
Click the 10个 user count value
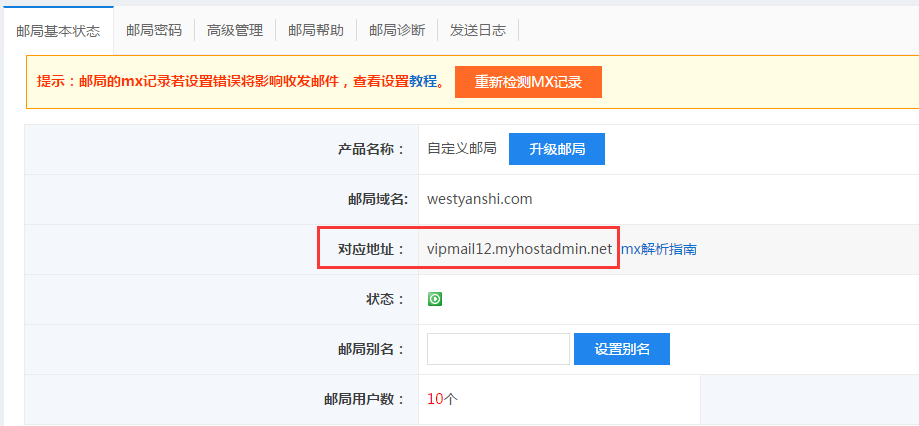pos(442,399)
